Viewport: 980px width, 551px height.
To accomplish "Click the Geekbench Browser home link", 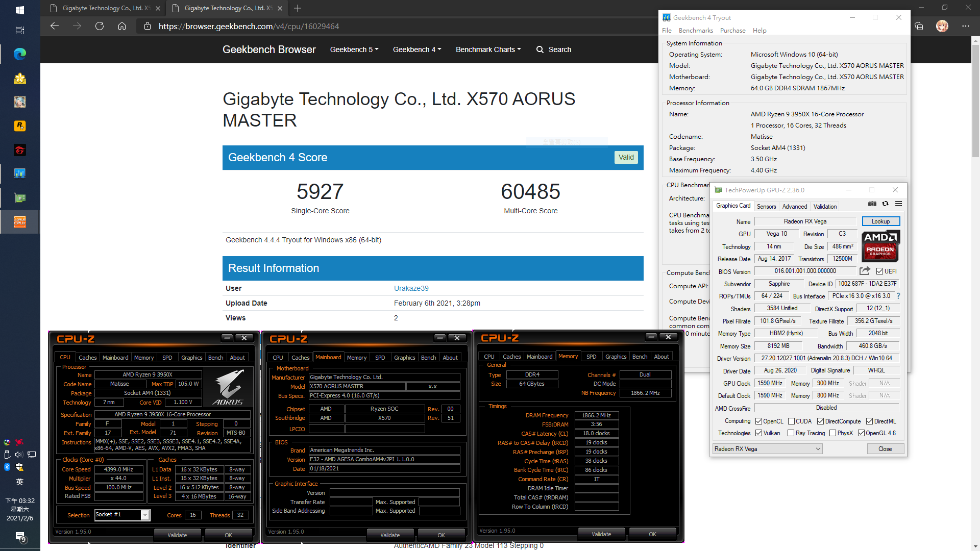I will (x=269, y=49).
